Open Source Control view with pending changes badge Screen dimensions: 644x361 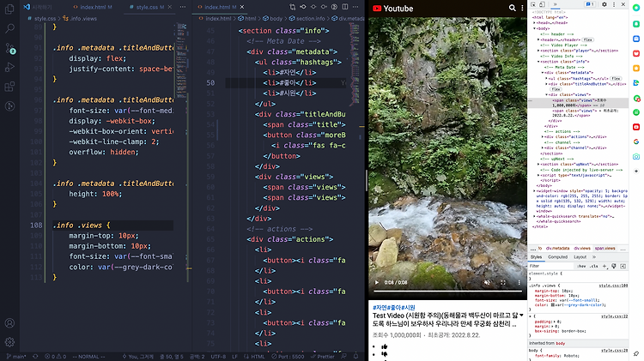(x=9, y=48)
